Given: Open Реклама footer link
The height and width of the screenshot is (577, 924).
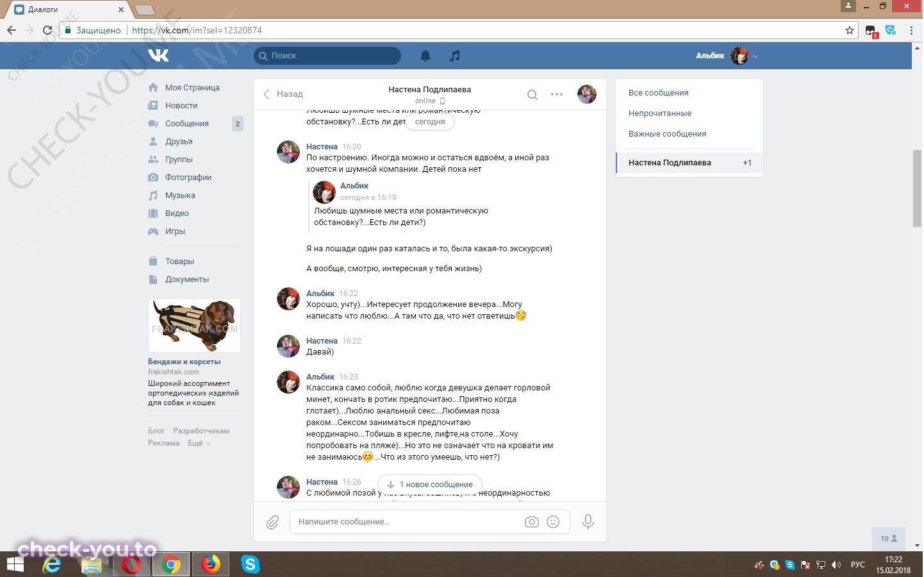Looking at the screenshot, I should point(163,443).
